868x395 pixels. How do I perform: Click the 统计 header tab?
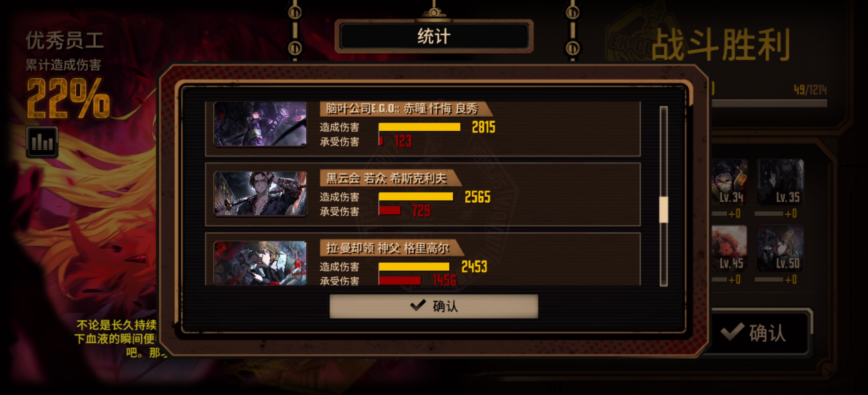tap(434, 37)
